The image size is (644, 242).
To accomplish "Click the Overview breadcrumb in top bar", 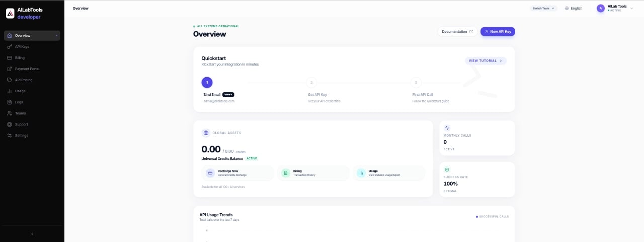I will (79, 8).
